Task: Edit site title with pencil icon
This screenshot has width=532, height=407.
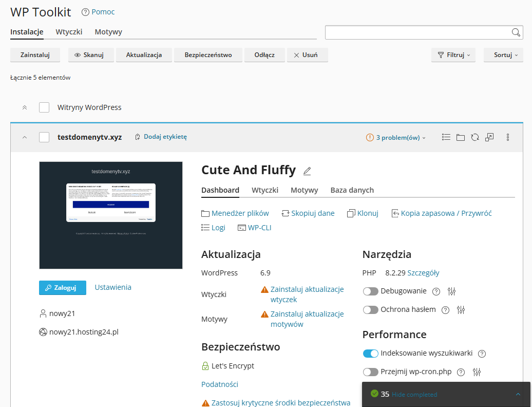Action: tap(307, 171)
